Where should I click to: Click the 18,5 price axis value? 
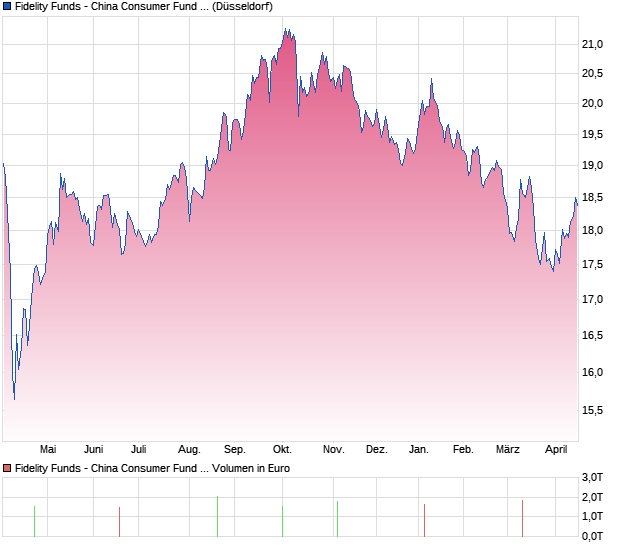click(x=592, y=197)
